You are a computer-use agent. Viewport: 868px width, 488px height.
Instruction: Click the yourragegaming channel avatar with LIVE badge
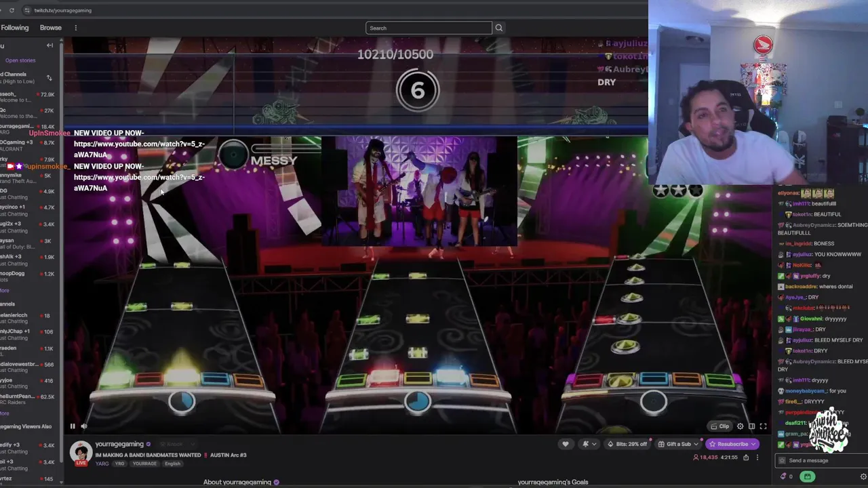[x=81, y=453]
